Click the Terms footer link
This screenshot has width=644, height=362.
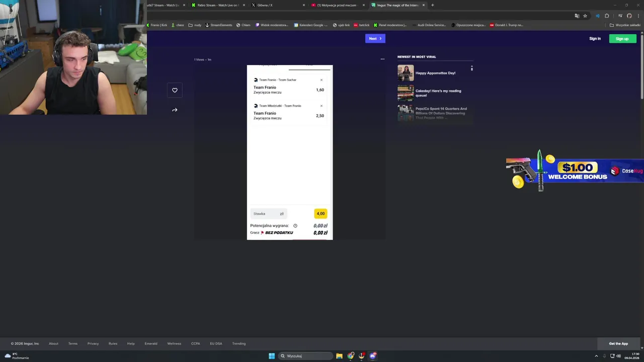pyautogui.click(x=73, y=343)
